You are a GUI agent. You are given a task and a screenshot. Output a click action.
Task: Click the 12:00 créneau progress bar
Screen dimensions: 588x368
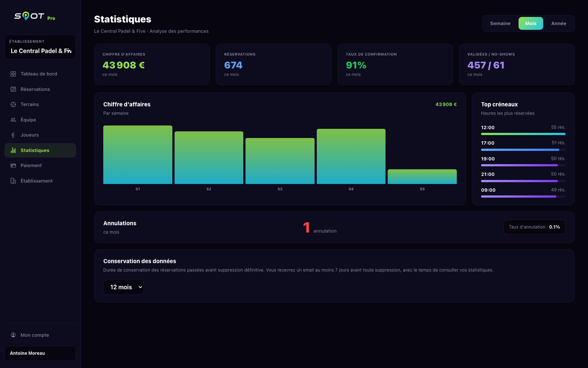(x=523, y=134)
